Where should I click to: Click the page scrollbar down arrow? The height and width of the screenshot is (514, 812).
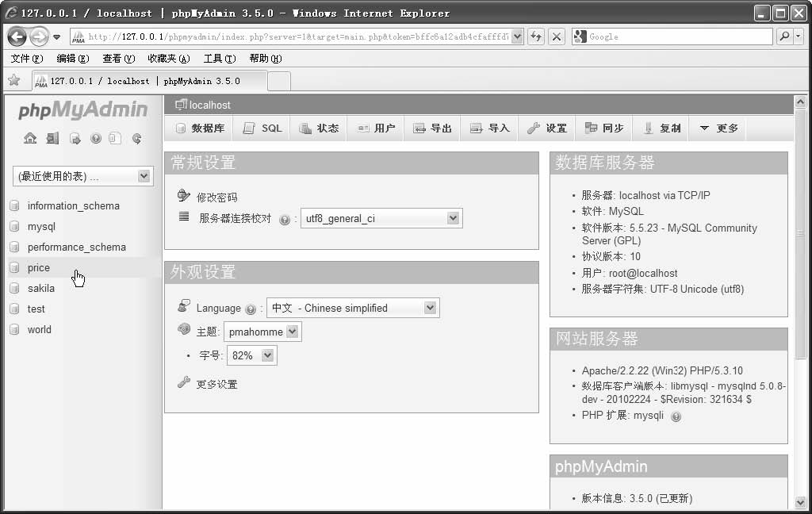pos(801,502)
